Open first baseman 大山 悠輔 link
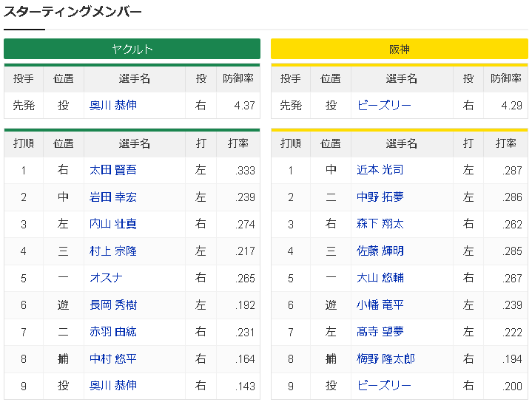Viewport: 532px width, 405px height. click(380, 278)
